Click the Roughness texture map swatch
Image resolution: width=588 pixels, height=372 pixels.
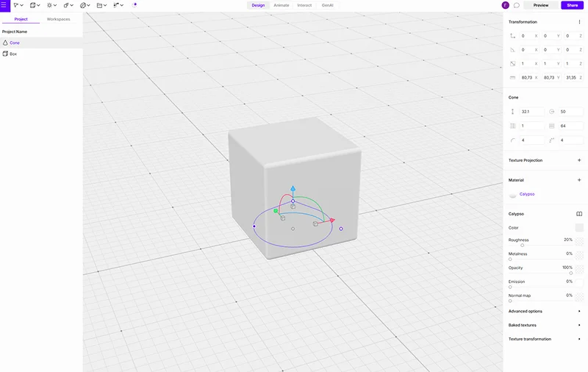point(579,240)
